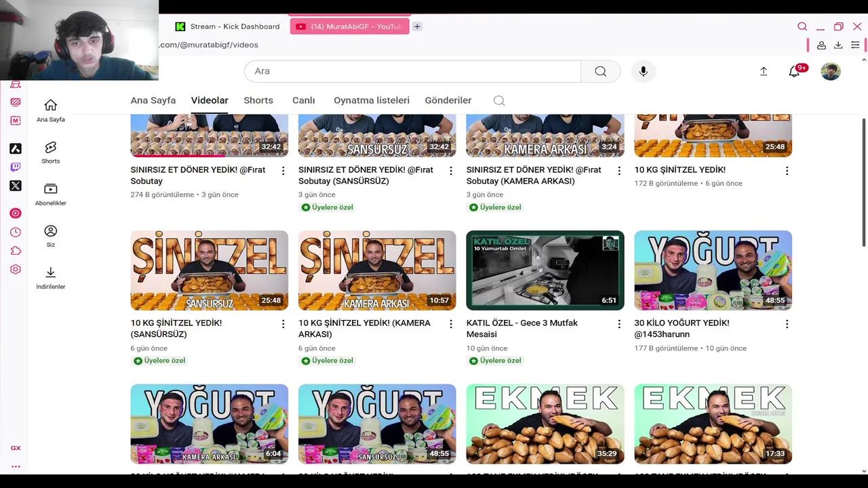Image resolution: width=868 pixels, height=488 pixels.
Task: Open title SINIRSIZ ET DÖNER YEDİK! @Fırat Sobutay
Action: [198, 176]
